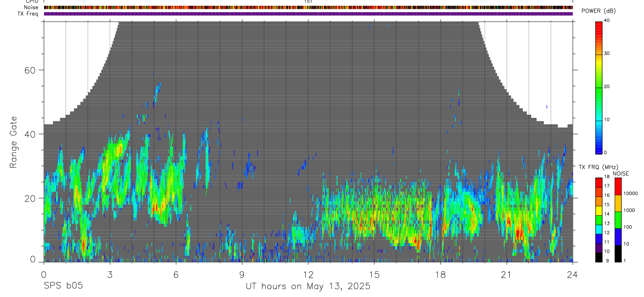Click the 'Range Gate' axis label
644x297 pixels.
point(14,142)
